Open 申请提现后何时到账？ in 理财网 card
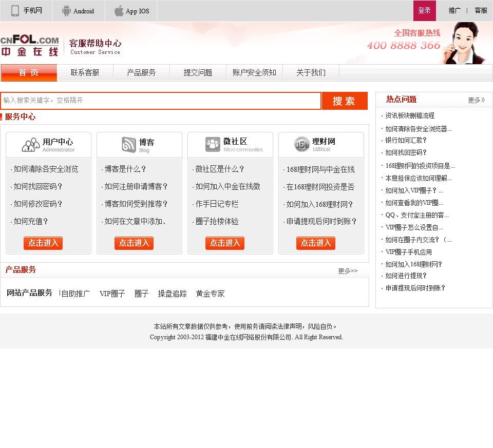Image resolution: width=493 pixels, height=448 pixels. pos(321,222)
